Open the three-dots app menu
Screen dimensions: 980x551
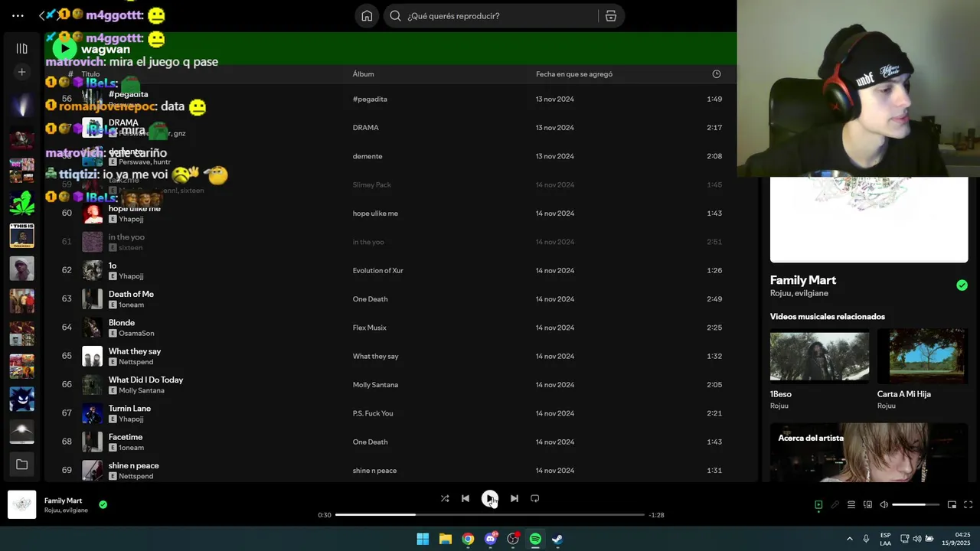coord(18,16)
